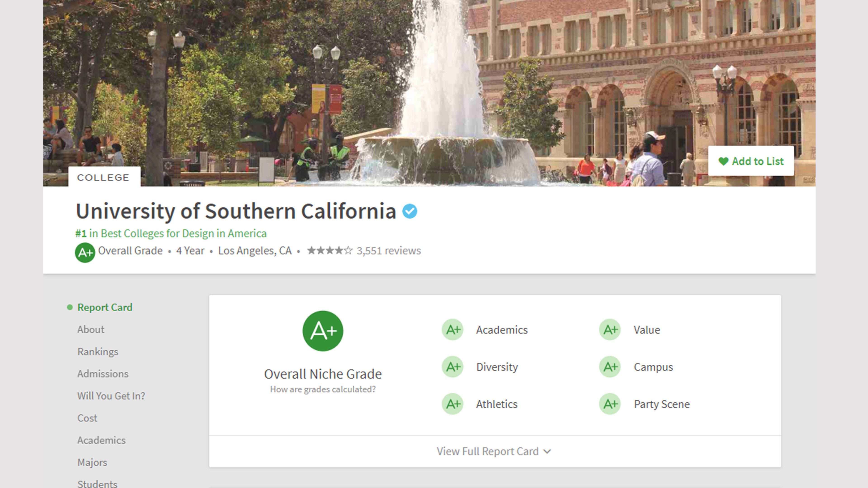The width and height of the screenshot is (868, 488).
Task: Click the Academics A+ grade icon
Action: click(453, 330)
